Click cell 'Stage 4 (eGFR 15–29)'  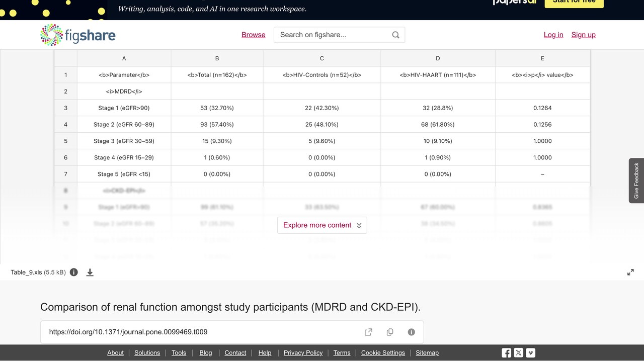(x=124, y=157)
